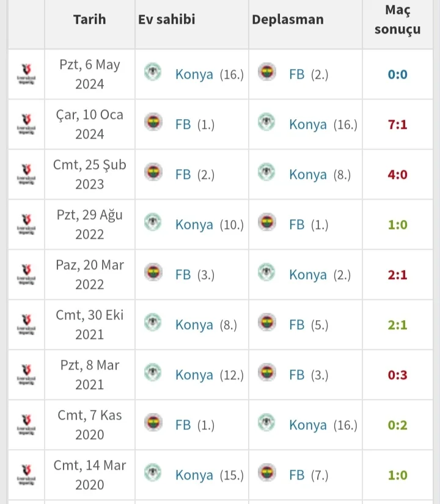
Task: Click the Fenerbahçe crest in the 7 Kas 2020 row
Action: click(153, 423)
